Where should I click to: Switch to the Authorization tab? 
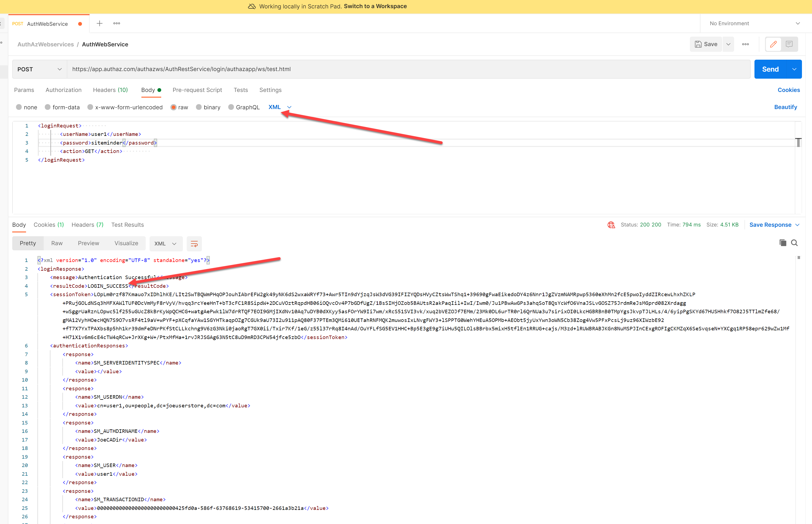point(63,90)
